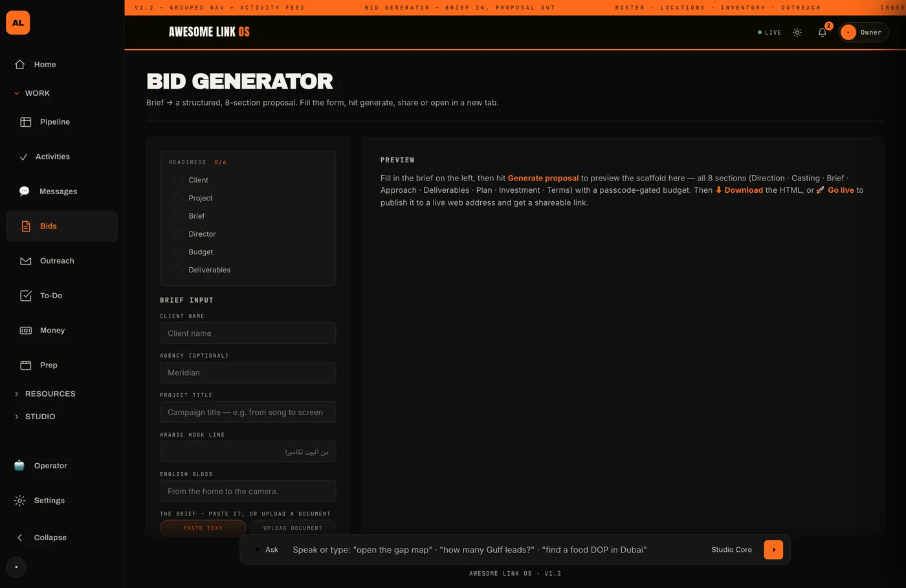Toggle the Project readiness circle

[179, 198]
